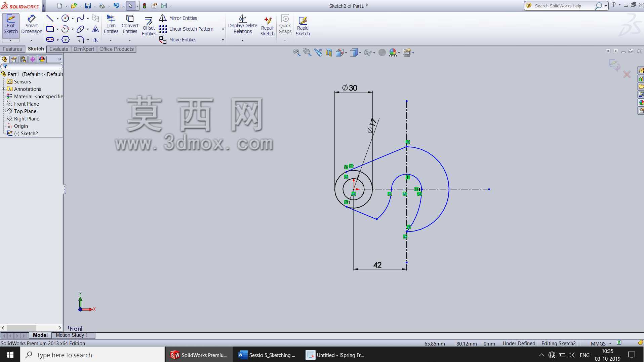
Task: Switch to Motion Study 1 tab
Action: point(72,335)
